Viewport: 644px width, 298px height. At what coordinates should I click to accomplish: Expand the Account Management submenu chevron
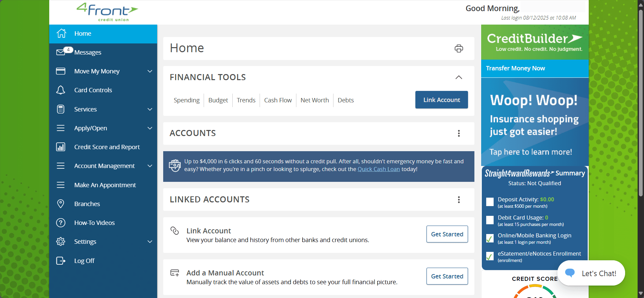[x=150, y=166]
